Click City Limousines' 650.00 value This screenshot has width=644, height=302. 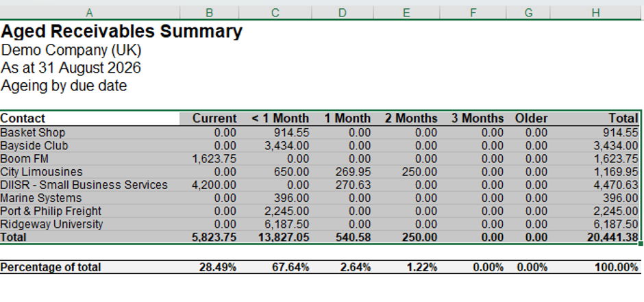[275, 172]
